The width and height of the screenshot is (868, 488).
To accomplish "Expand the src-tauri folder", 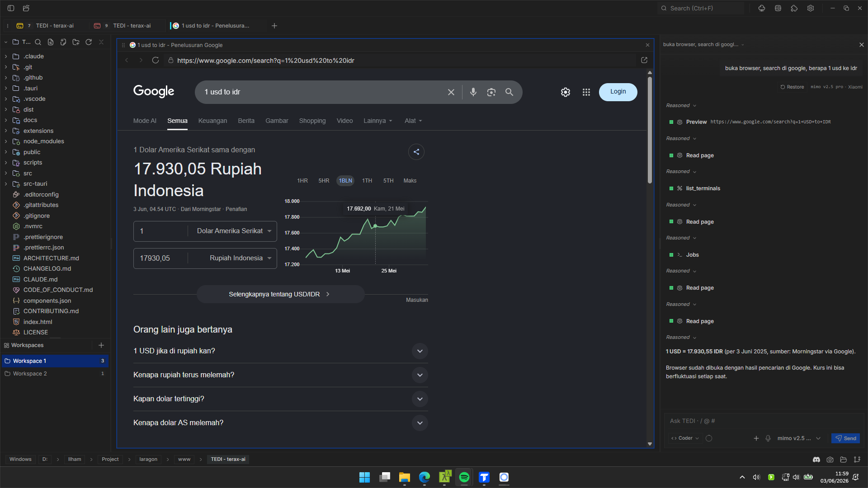I will [6, 184].
